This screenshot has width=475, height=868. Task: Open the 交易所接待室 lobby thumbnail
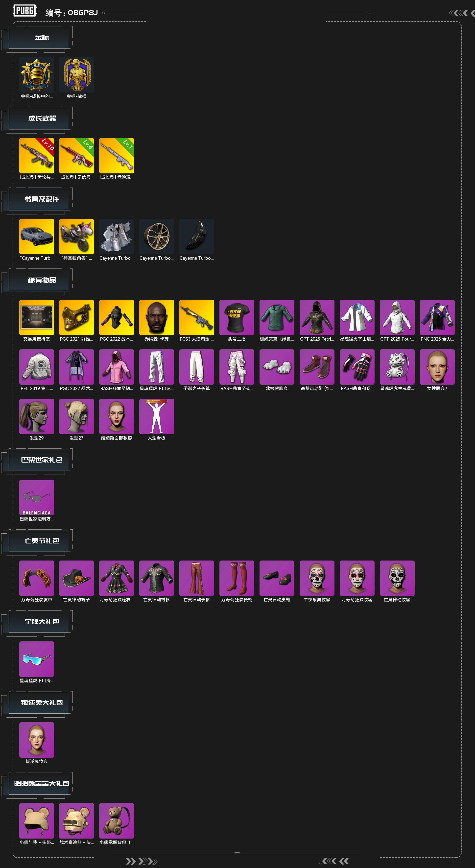[36, 317]
